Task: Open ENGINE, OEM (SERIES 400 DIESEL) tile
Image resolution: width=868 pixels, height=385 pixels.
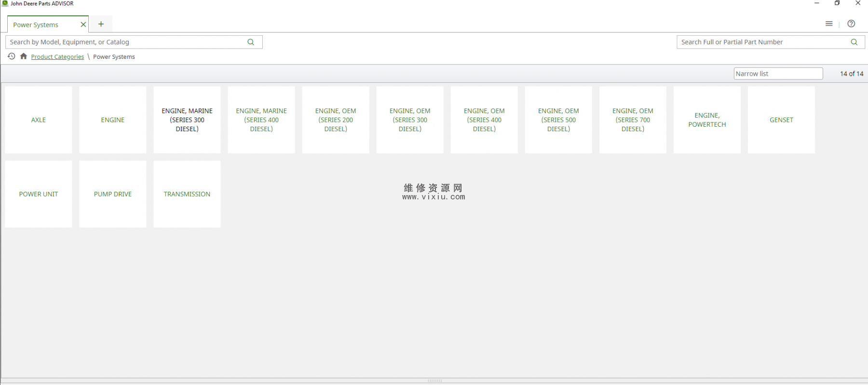Action: 484,120
